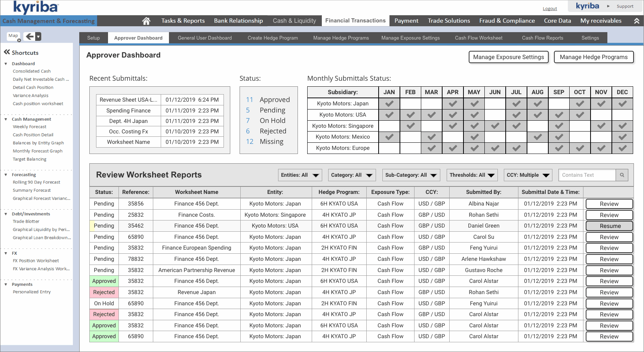Screen dimensions: 644x352
Task: Click the search magnifier icon
Action: pos(622,175)
